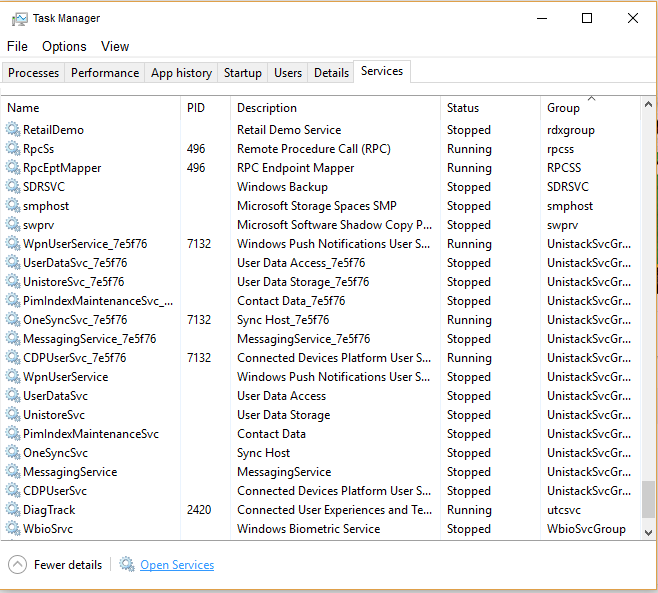Screen dimensions: 658x593
Task: Click the smphost service name
Action: click(46, 206)
